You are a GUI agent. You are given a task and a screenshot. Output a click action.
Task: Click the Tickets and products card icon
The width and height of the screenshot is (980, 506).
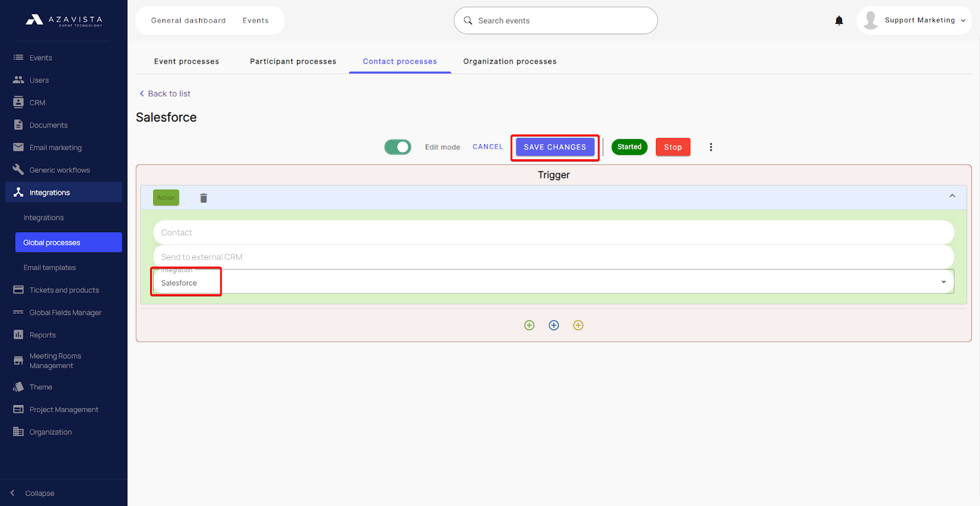point(18,290)
